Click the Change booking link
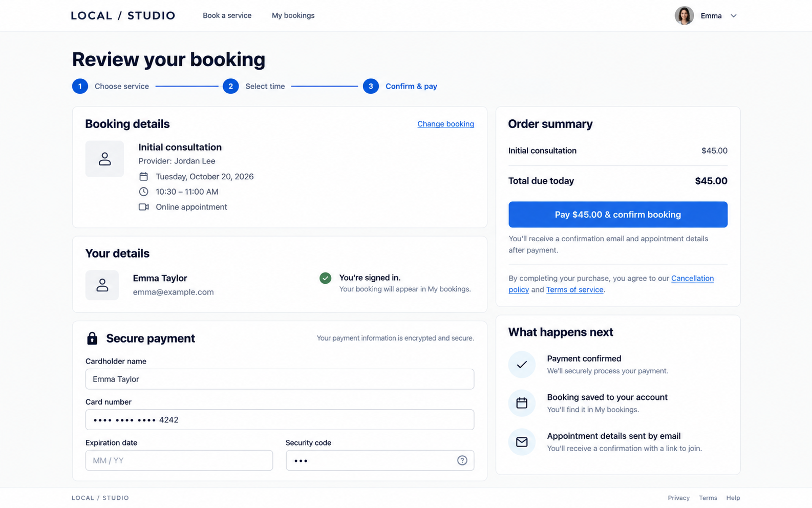 (x=445, y=124)
